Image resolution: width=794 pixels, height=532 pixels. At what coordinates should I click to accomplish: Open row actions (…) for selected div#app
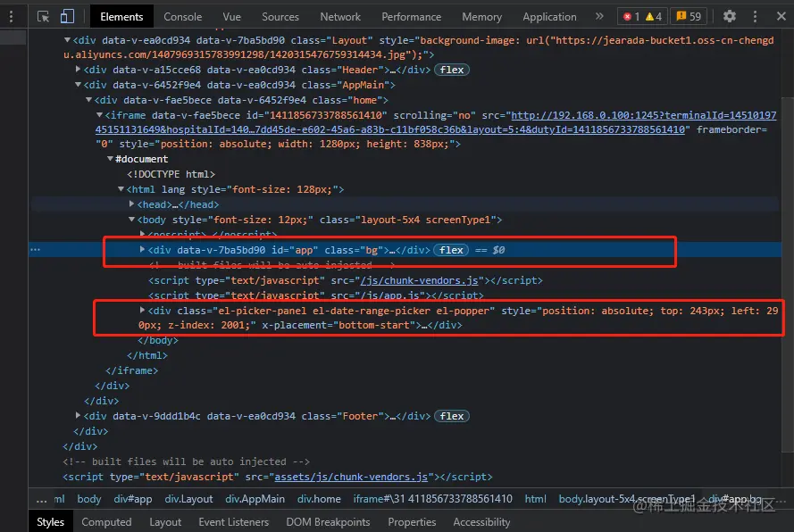point(35,250)
